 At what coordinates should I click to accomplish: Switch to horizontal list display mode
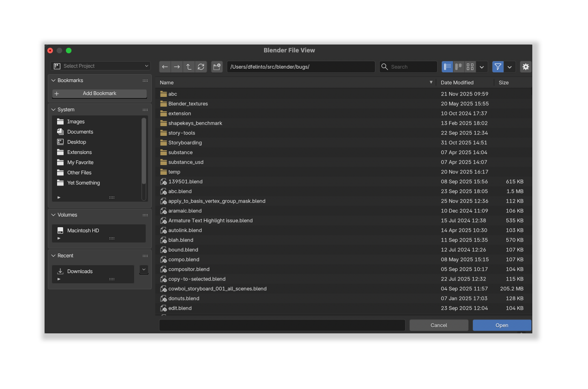459,67
